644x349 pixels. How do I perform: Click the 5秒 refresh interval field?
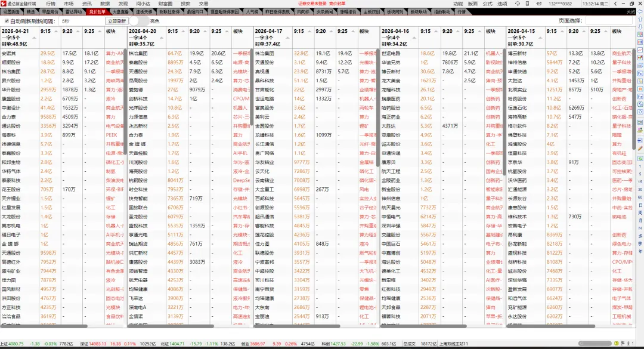click(x=81, y=21)
